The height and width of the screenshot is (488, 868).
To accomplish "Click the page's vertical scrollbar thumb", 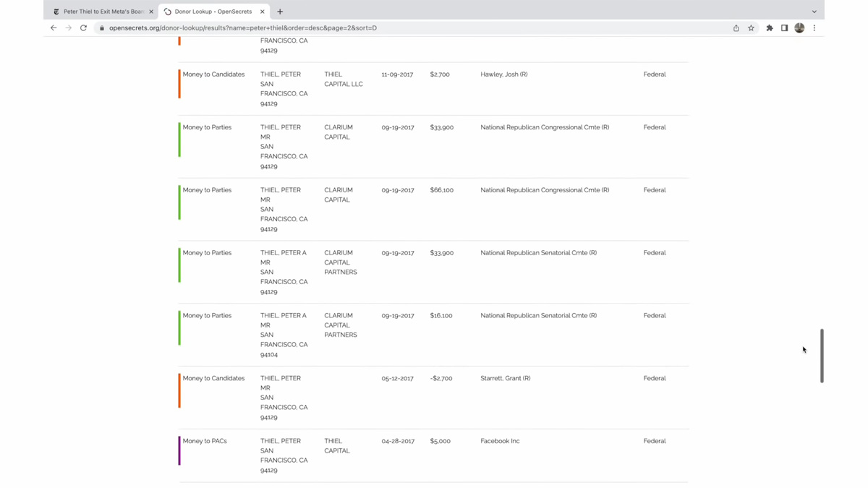I will pyautogui.click(x=822, y=356).
